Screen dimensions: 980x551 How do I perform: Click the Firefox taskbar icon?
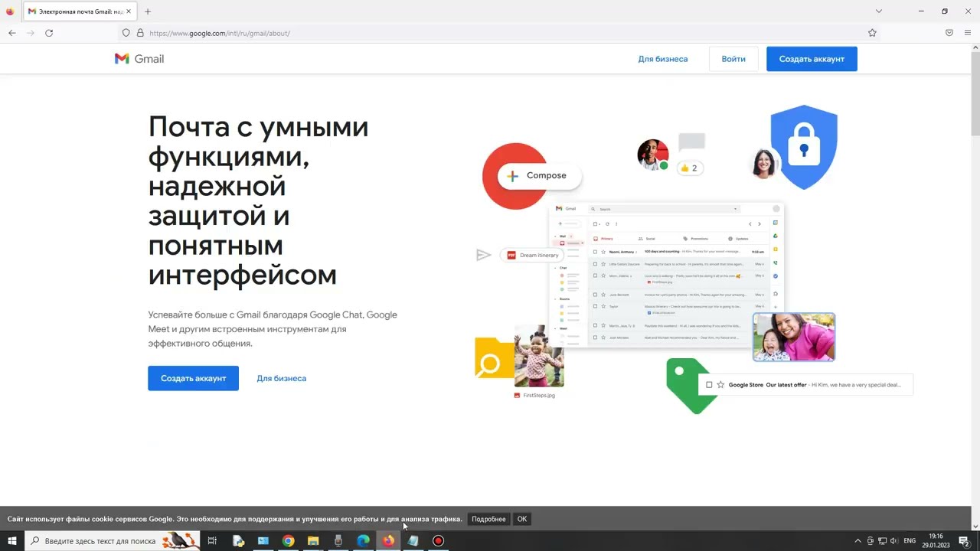(388, 541)
